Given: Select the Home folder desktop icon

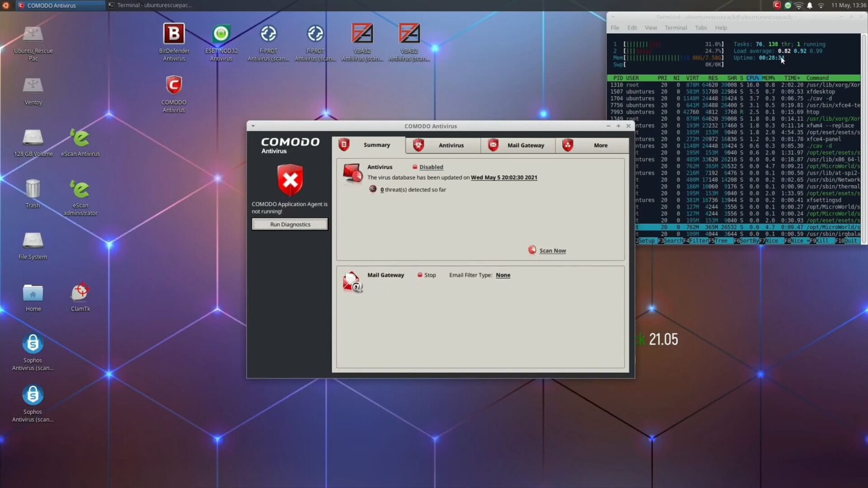Looking at the screenshot, I should pyautogui.click(x=33, y=293).
